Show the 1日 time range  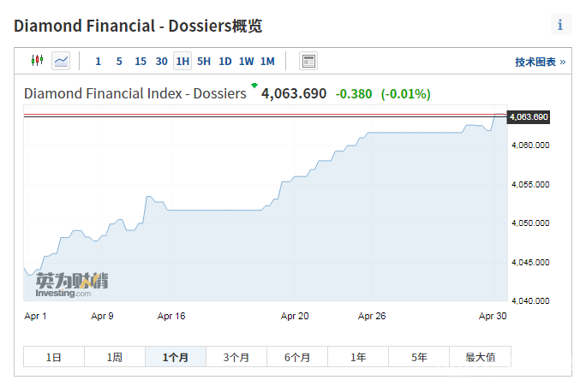(x=54, y=358)
